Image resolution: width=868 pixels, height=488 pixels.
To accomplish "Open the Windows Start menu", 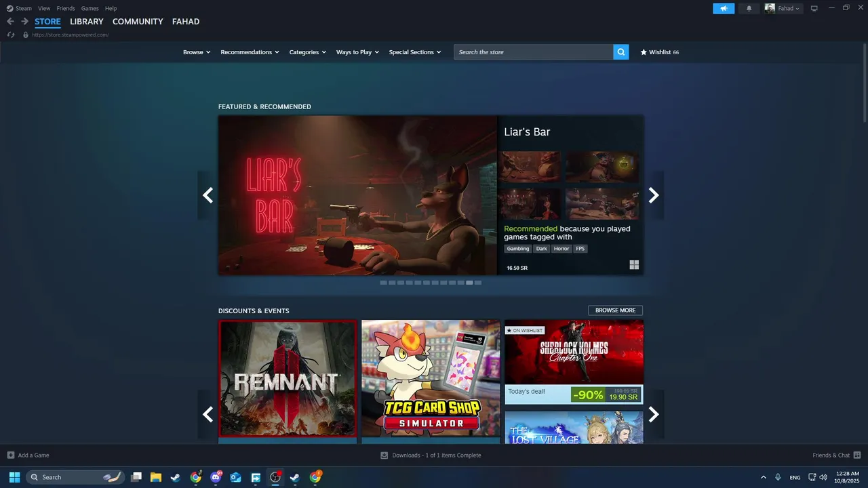I will pos(14,477).
